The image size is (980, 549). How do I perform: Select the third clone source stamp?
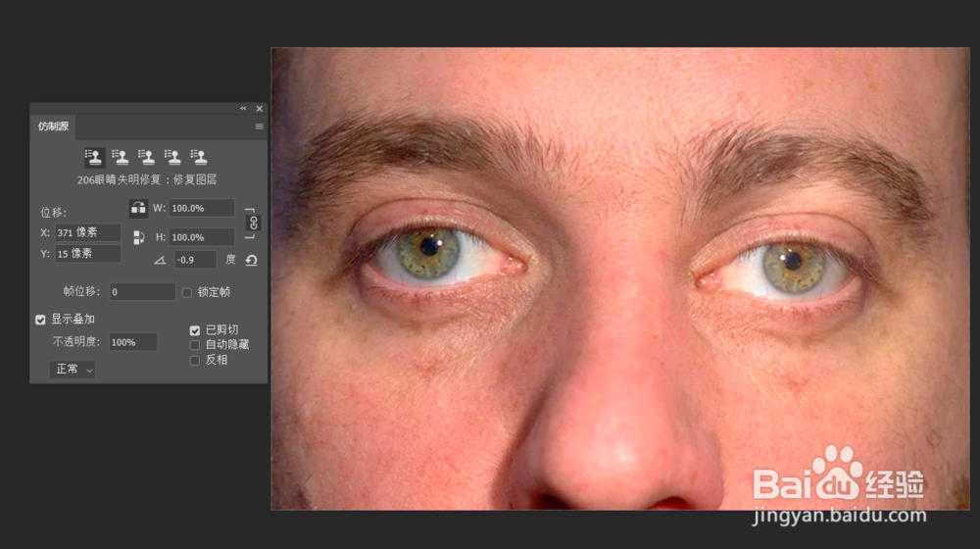tap(146, 157)
